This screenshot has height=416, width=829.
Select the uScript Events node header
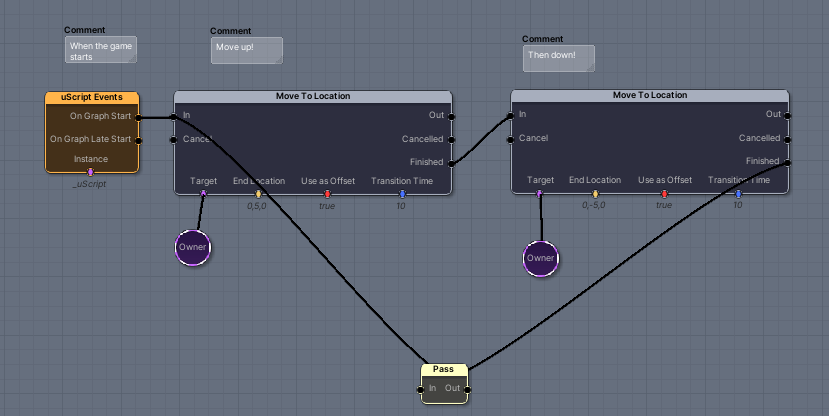click(92, 97)
